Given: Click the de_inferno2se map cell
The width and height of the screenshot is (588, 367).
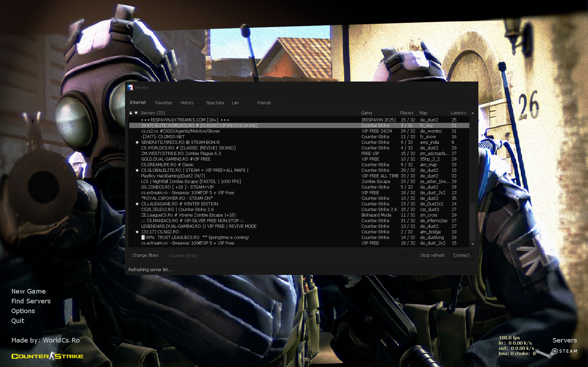Looking at the screenshot, I should pyautogui.click(x=434, y=221).
